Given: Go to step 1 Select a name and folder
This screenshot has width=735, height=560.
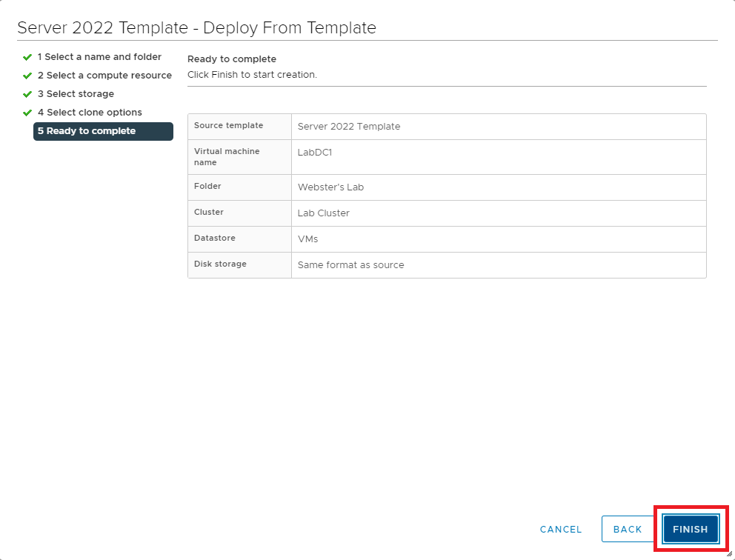Looking at the screenshot, I should [x=99, y=57].
